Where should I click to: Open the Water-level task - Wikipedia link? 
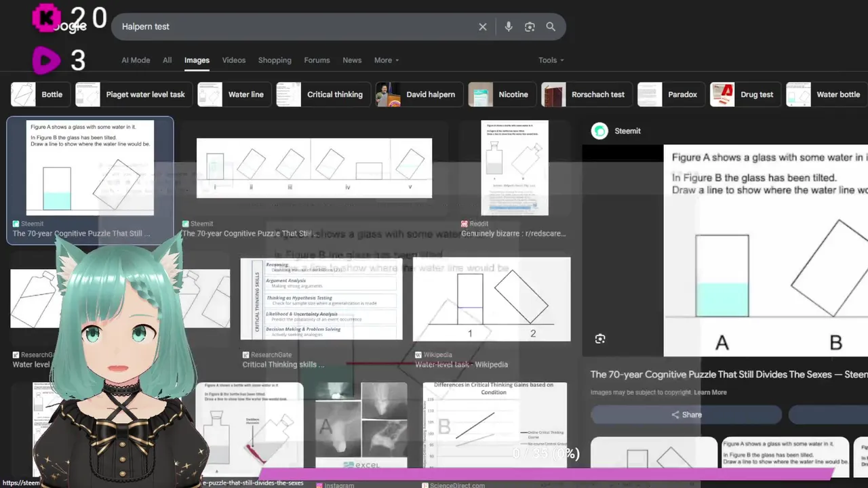461,364
